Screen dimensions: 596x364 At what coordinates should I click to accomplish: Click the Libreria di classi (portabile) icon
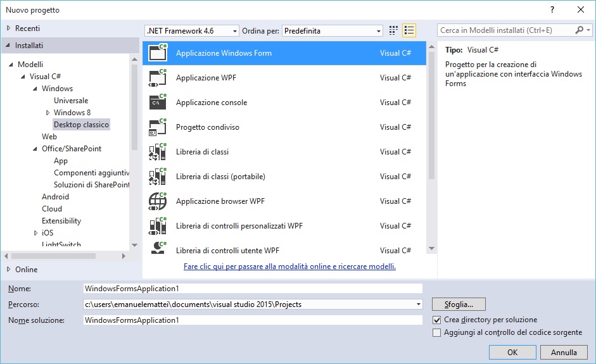click(158, 176)
